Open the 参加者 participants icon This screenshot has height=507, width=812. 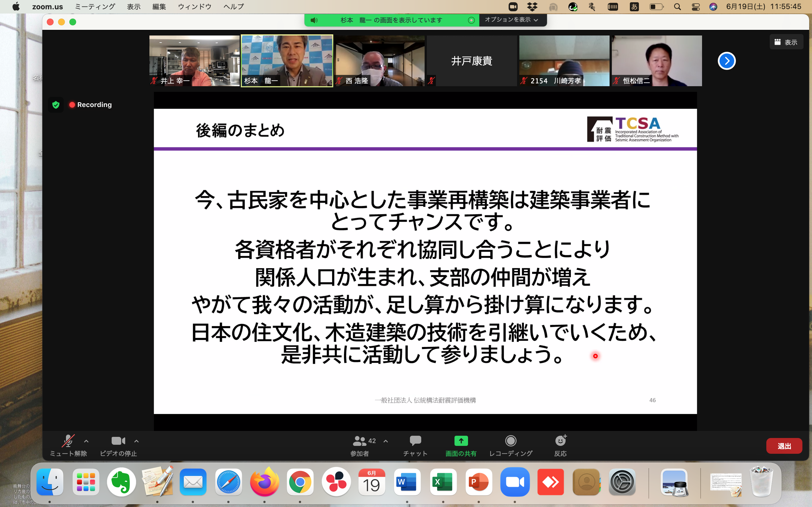(x=359, y=441)
